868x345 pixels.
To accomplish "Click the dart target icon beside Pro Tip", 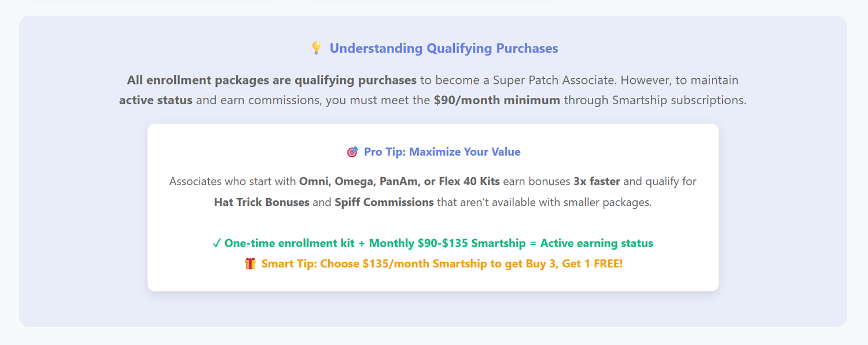I will click(352, 152).
